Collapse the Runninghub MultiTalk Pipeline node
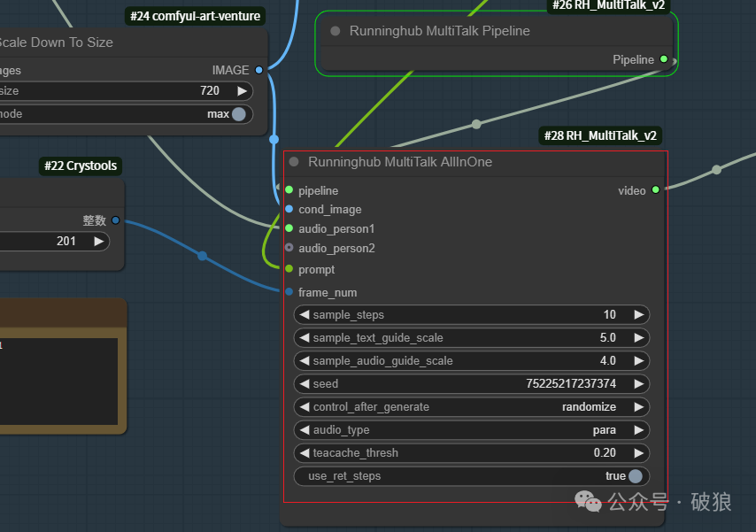756x532 pixels. [336, 31]
